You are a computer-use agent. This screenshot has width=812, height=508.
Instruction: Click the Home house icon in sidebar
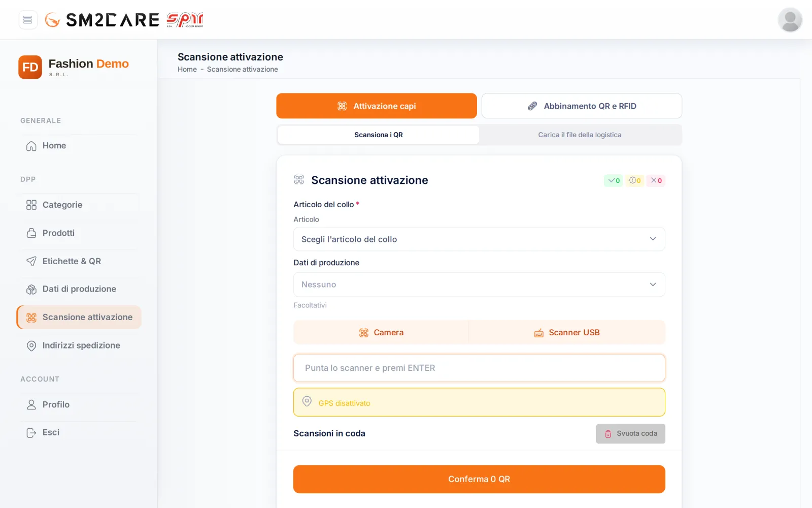click(31, 146)
